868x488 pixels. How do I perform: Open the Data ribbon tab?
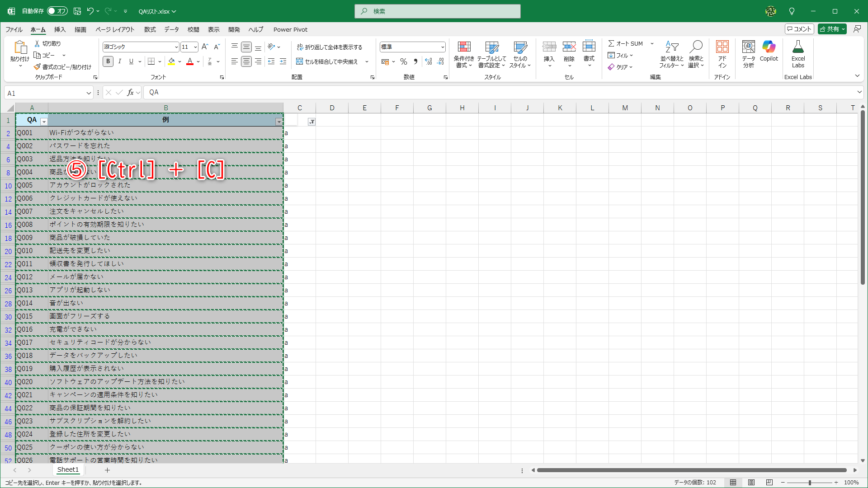pyautogui.click(x=171, y=29)
